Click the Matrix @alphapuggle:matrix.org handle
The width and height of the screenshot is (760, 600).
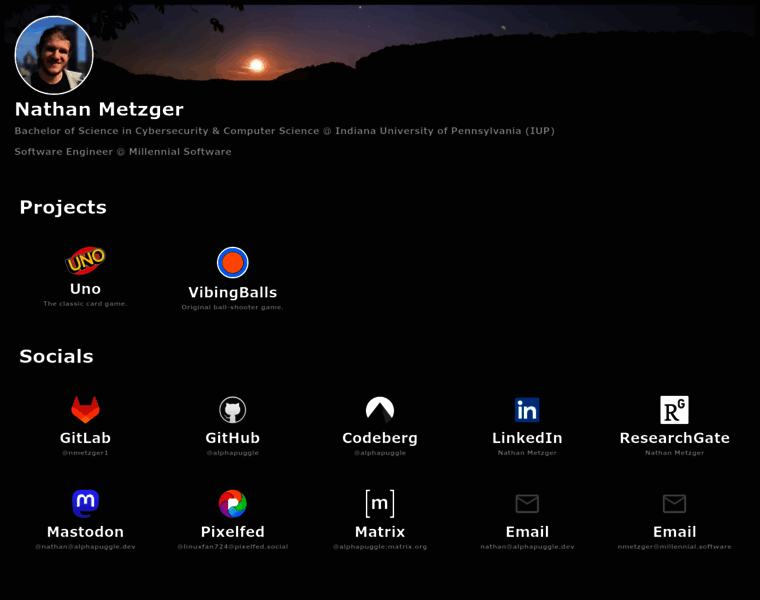pos(380,547)
